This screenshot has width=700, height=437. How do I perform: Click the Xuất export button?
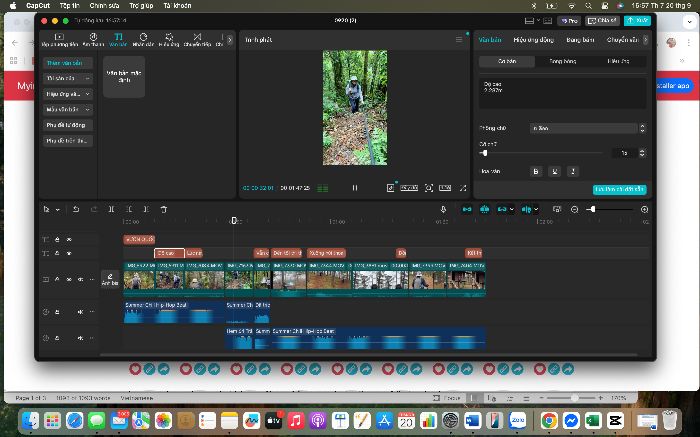coord(637,21)
